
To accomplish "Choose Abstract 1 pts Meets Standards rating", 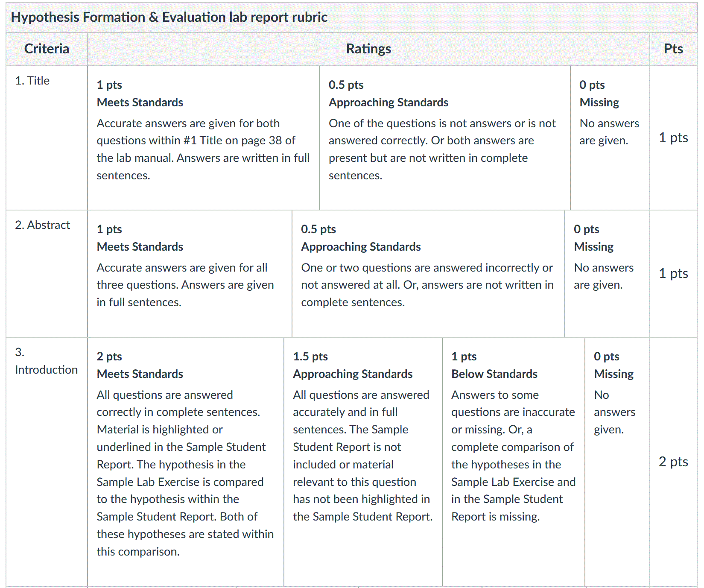I will point(190,273).
